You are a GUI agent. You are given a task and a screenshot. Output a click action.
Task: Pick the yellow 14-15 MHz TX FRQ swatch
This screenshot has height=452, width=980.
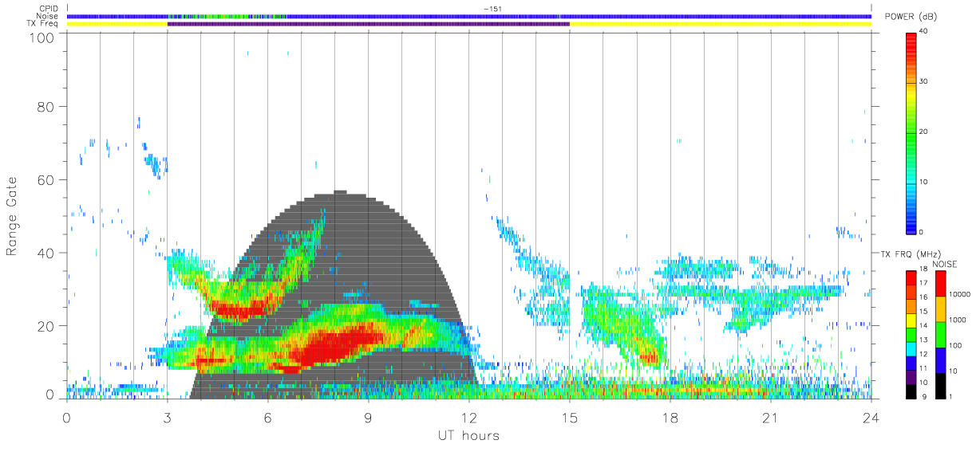pyautogui.click(x=910, y=320)
